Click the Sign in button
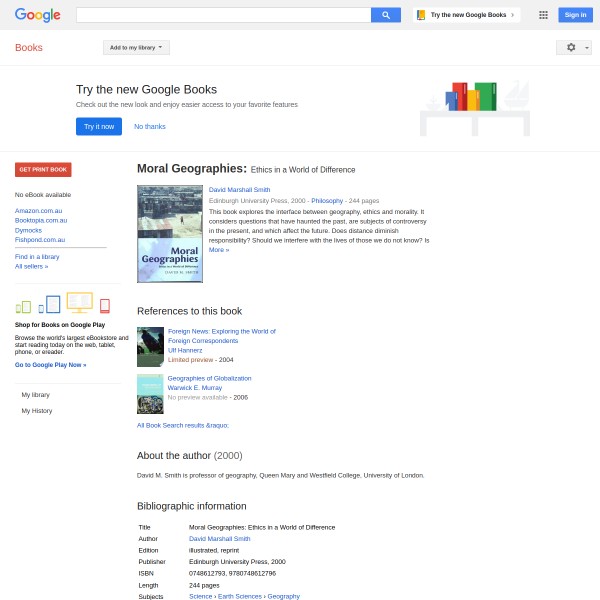 (575, 15)
